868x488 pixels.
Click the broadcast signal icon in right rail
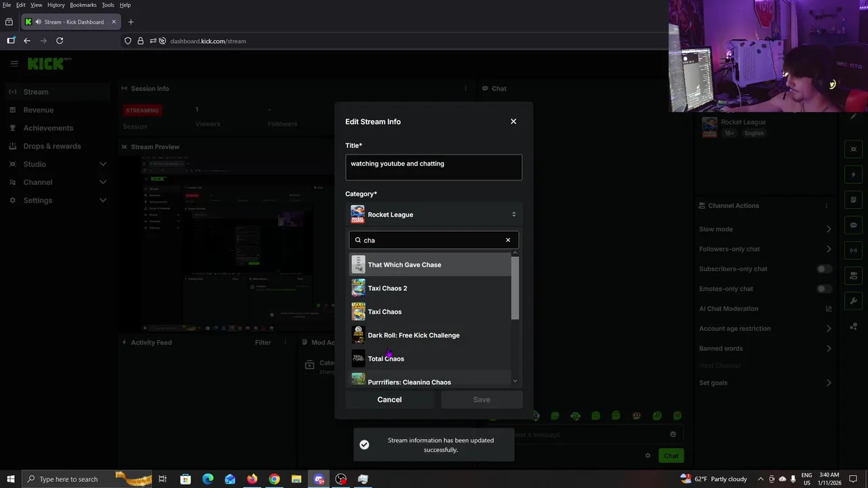(854, 250)
